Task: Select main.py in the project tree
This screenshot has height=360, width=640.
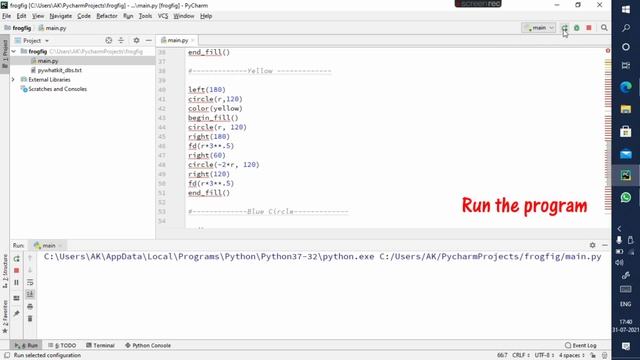Action: pos(48,61)
